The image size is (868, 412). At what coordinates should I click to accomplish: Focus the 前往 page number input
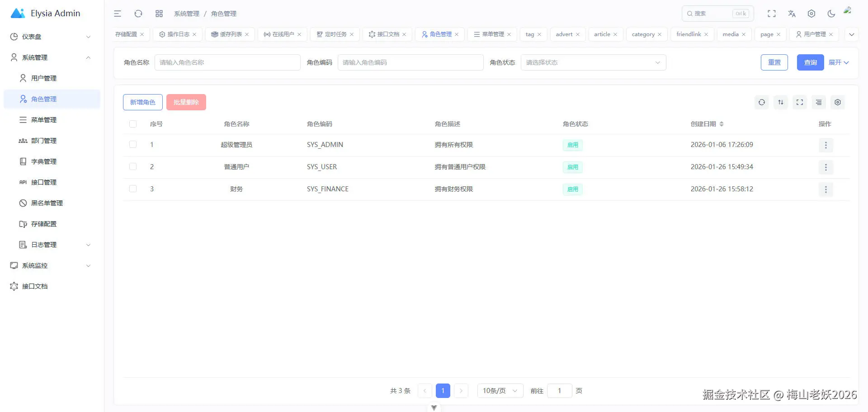(560, 391)
